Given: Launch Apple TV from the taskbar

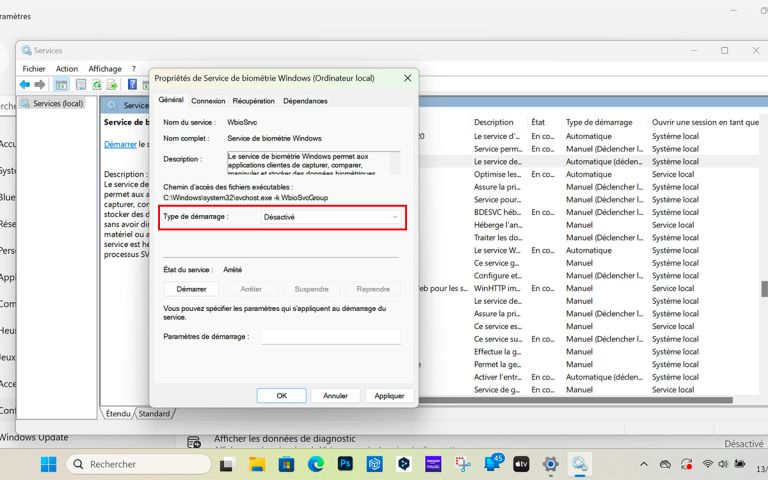Looking at the screenshot, I should point(521,464).
